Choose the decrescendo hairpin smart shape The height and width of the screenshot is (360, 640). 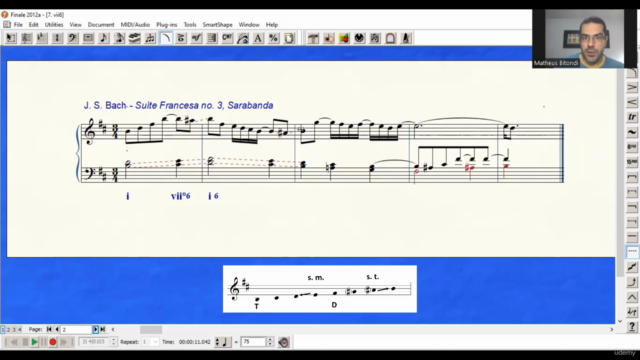pyautogui.click(x=632, y=87)
